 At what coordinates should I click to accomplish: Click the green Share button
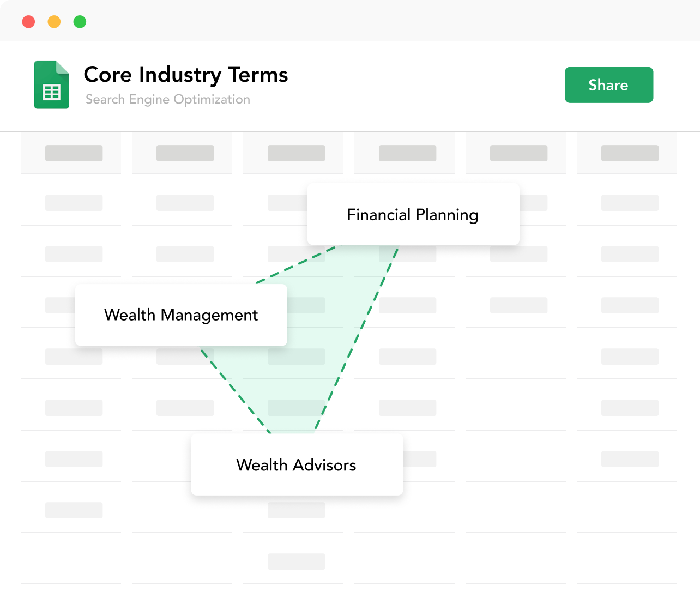609,85
